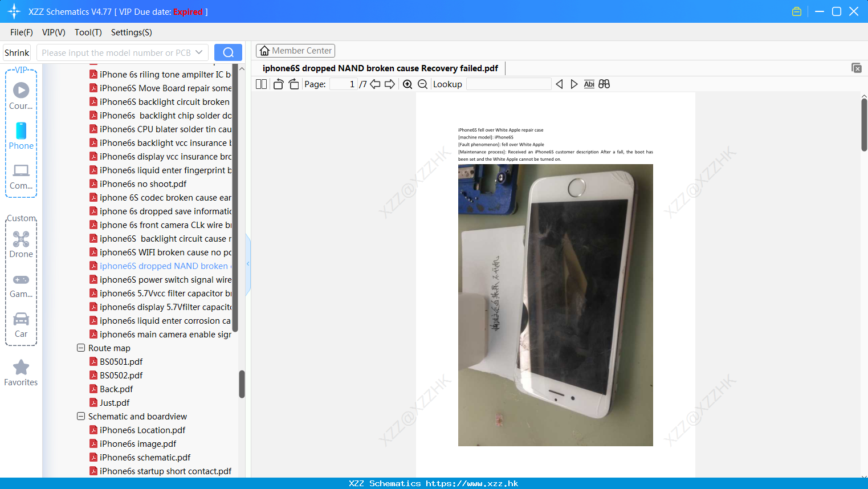
Task: Select Car category in sidebar
Action: point(21,324)
